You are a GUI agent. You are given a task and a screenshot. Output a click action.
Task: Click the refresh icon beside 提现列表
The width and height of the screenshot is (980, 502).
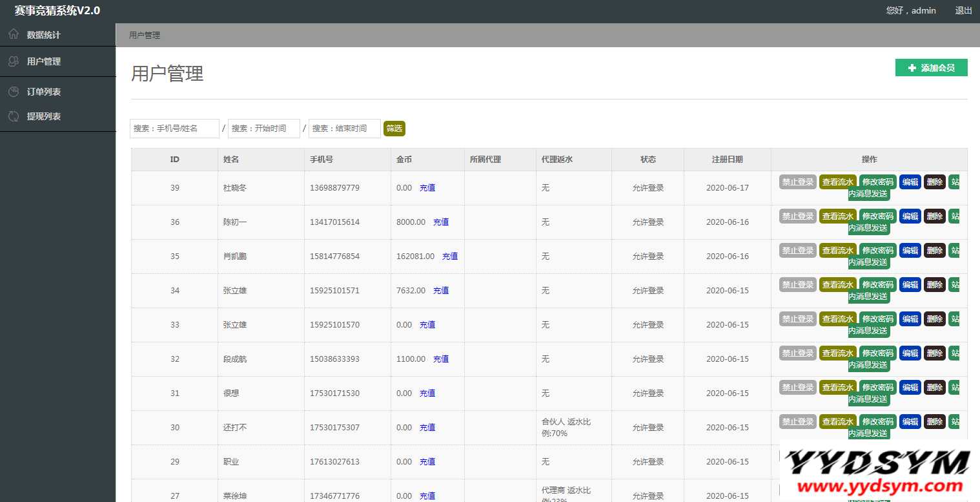click(x=14, y=116)
